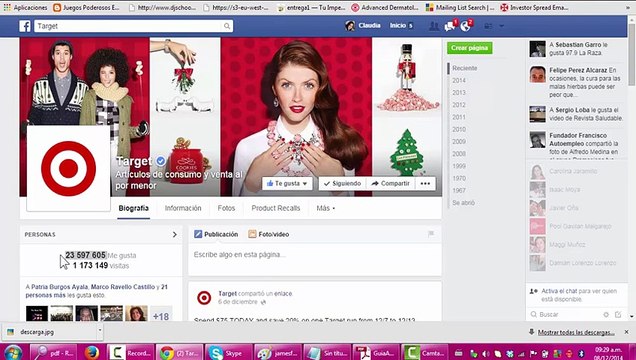Jump to Reciente on the timeline
636x360 pixels.
464,68
